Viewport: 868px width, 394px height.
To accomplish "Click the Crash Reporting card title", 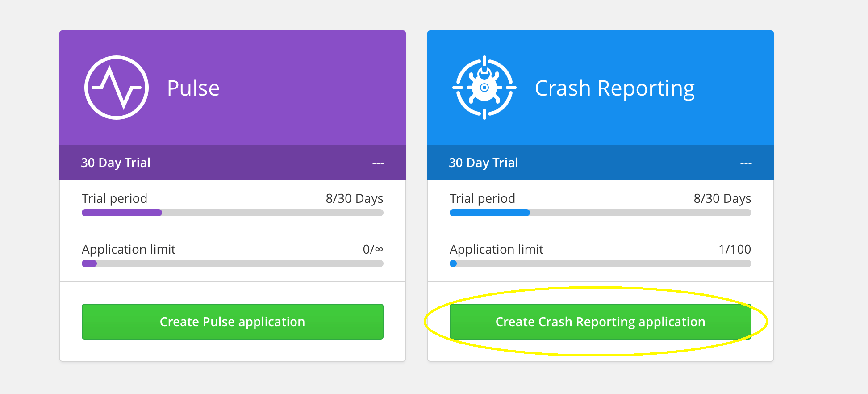I will [615, 89].
